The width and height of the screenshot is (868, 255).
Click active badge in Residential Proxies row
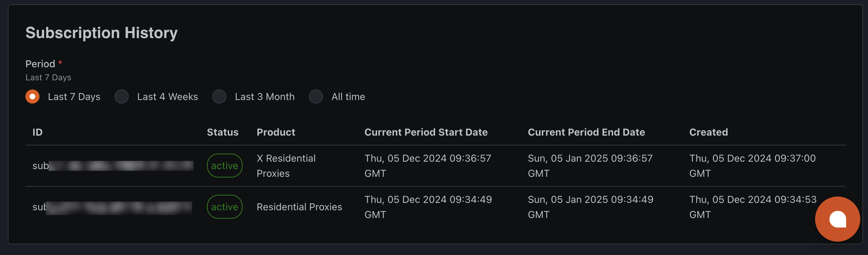[225, 207]
